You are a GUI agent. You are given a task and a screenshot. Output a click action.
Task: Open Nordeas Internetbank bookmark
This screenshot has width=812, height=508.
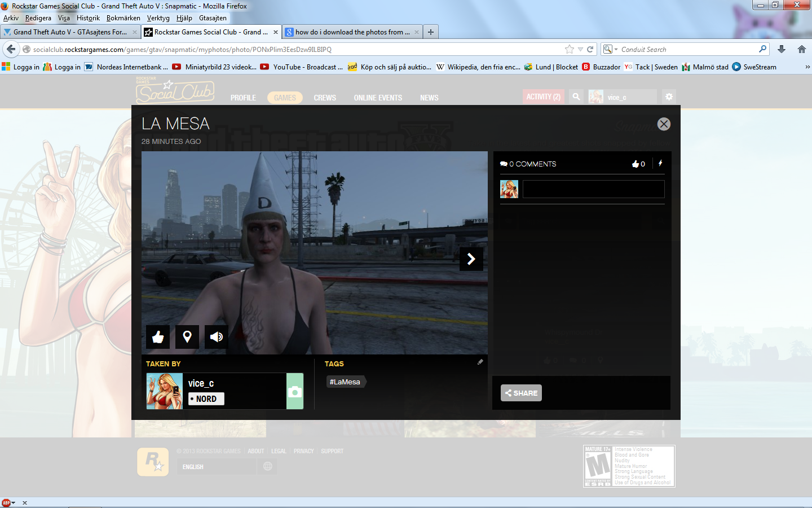126,67
